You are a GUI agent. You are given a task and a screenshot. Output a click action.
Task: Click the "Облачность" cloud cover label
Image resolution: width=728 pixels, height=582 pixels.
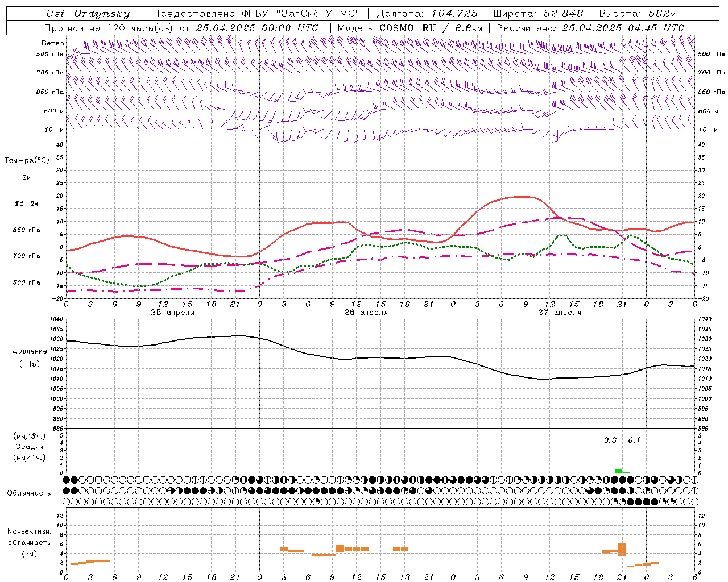pyautogui.click(x=29, y=493)
